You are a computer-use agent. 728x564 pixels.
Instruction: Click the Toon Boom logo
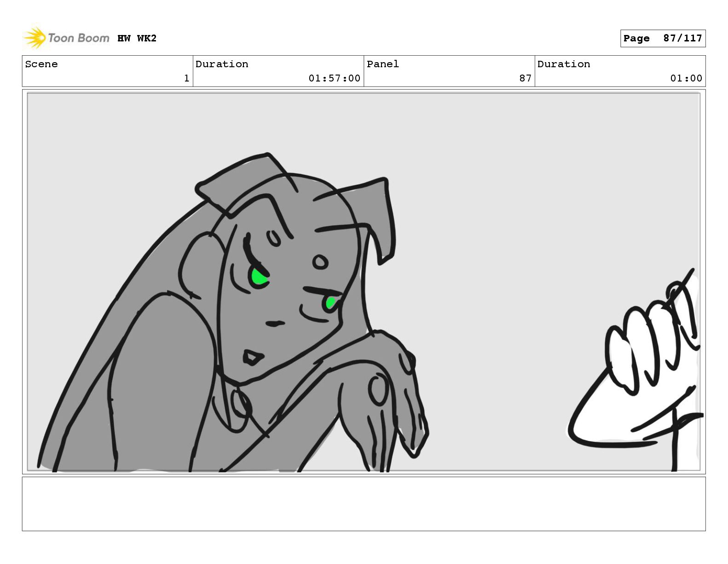(66, 38)
